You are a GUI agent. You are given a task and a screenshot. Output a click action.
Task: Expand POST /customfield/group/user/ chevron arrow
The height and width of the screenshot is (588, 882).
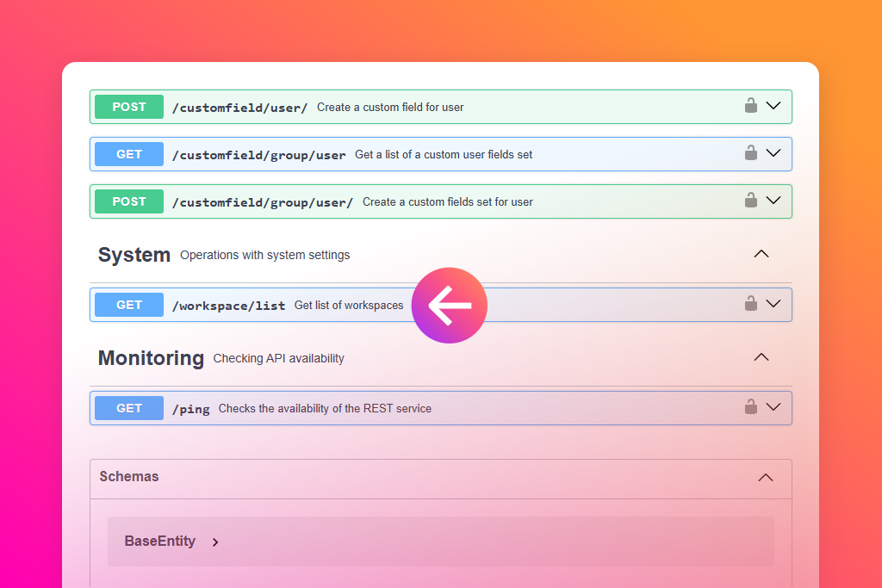(773, 201)
